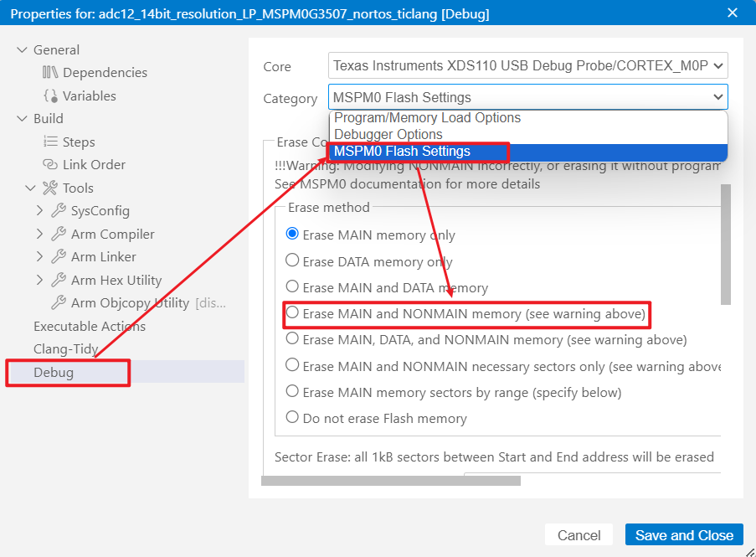Click the horizontal scrollbar thumb
756x557 pixels.
390,481
